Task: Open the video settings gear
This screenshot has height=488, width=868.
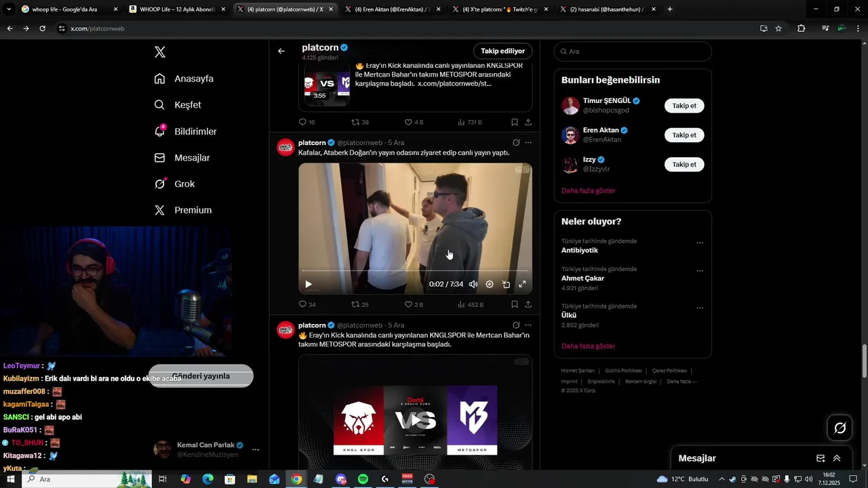Action: pyautogui.click(x=490, y=284)
